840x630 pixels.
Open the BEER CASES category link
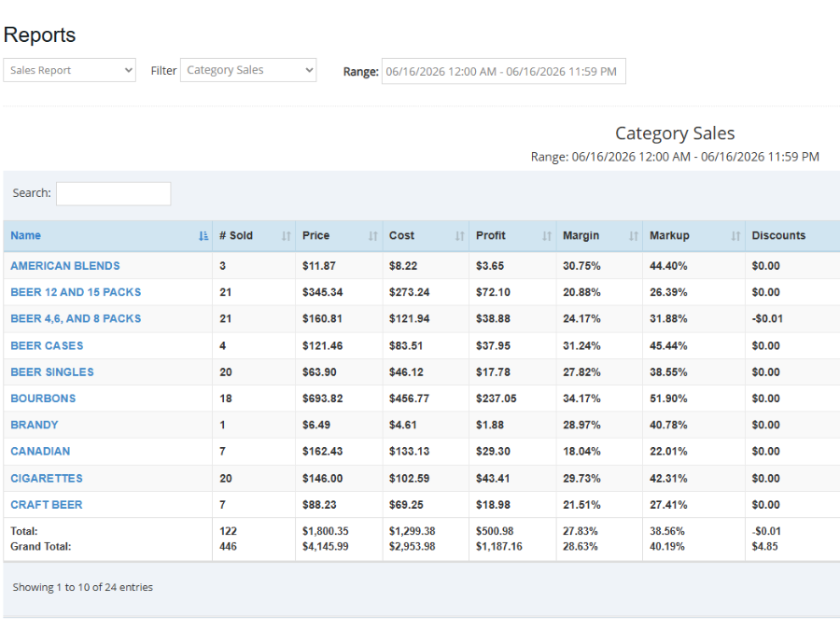point(48,345)
